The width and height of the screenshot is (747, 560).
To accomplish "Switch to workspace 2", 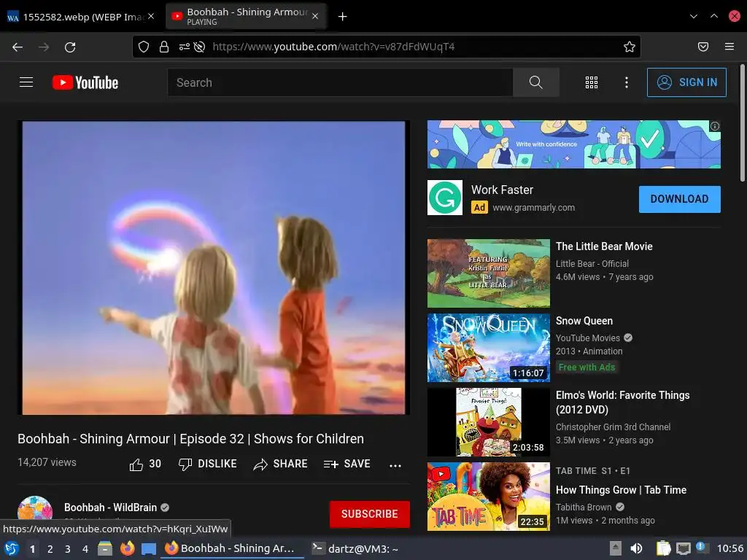I will (50, 549).
